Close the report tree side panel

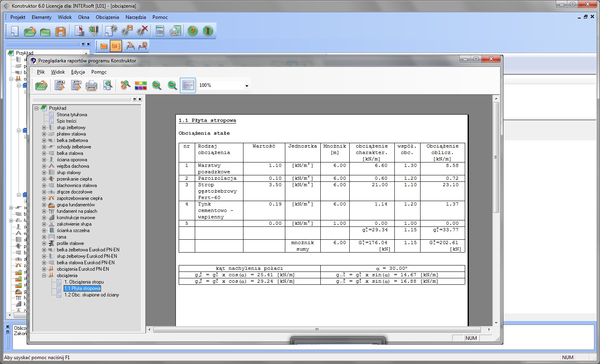point(140,99)
